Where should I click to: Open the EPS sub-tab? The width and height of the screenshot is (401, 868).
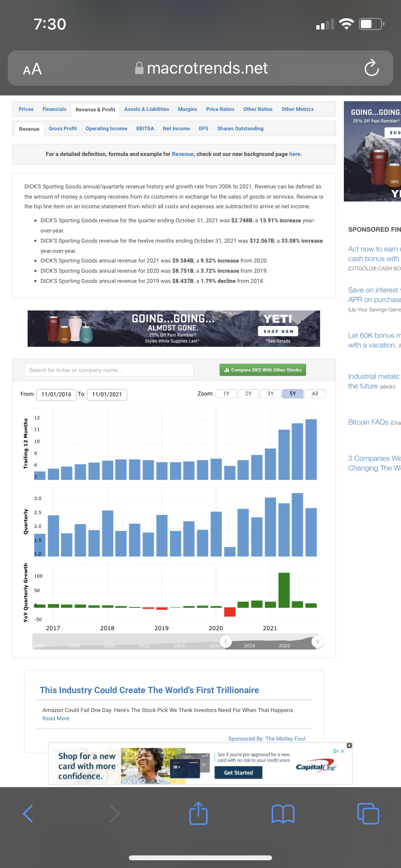point(203,129)
